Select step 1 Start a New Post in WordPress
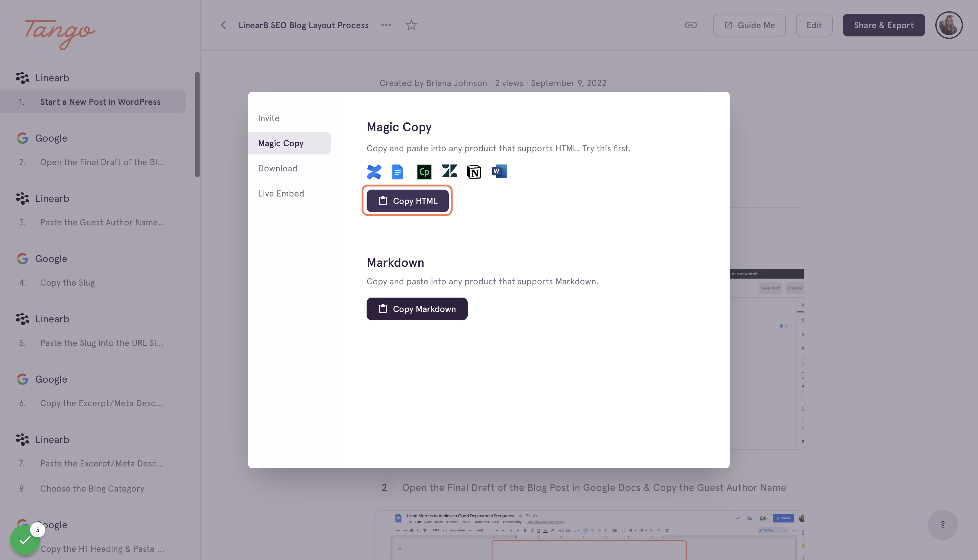Screen dimensions: 978x560 [x=93, y=102]
